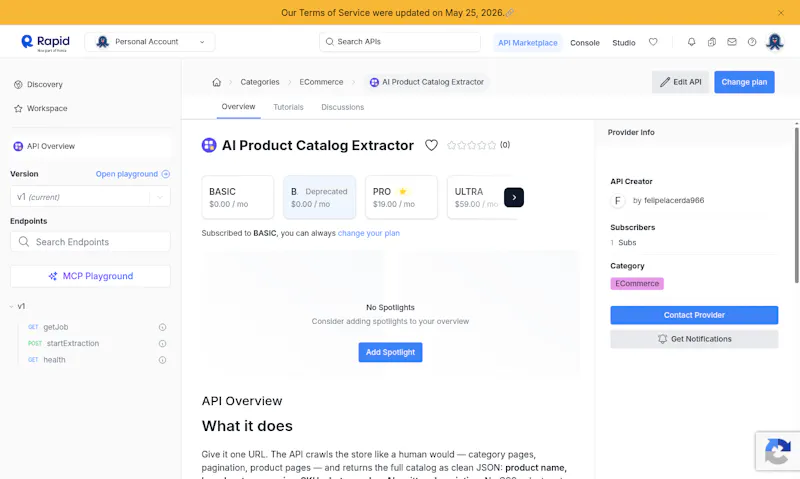The height and width of the screenshot is (479, 800).
Task: Open the copy/apps icon in header
Action: [x=712, y=42]
